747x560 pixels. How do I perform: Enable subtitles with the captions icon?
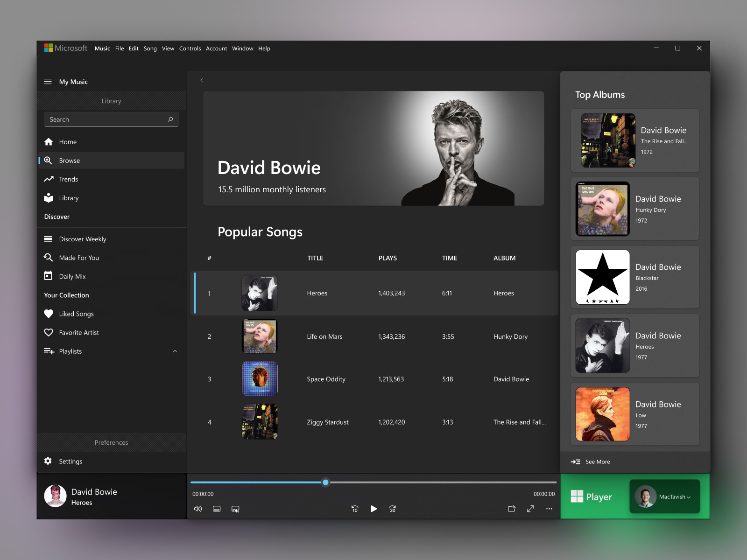pyautogui.click(x=217, y=509)
